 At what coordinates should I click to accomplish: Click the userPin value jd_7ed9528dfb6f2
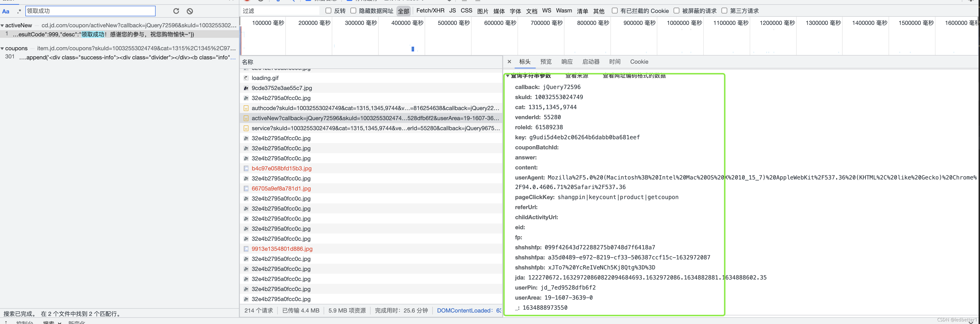tap(568, 288)
